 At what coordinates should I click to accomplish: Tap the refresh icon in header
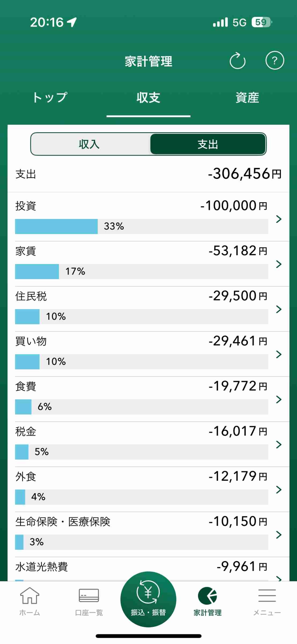[237, 61]
